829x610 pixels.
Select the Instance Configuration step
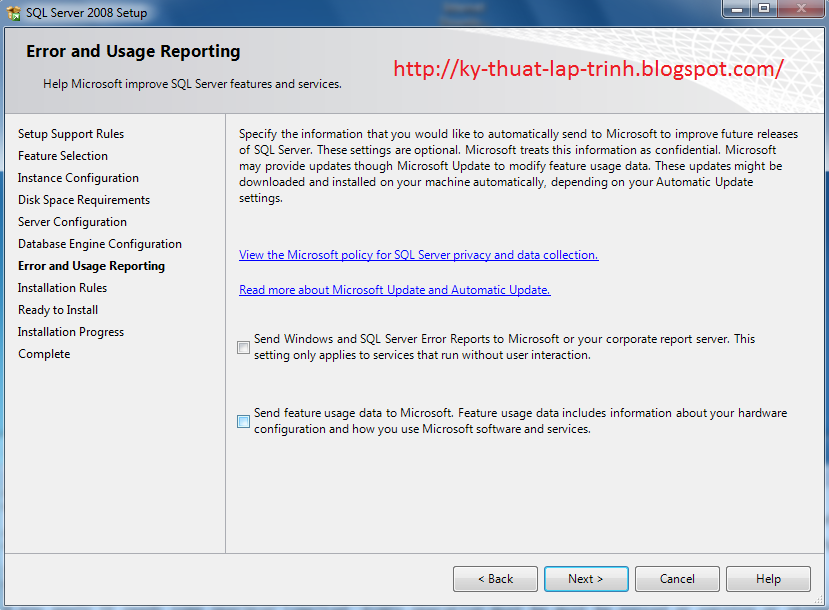(78, 178)
